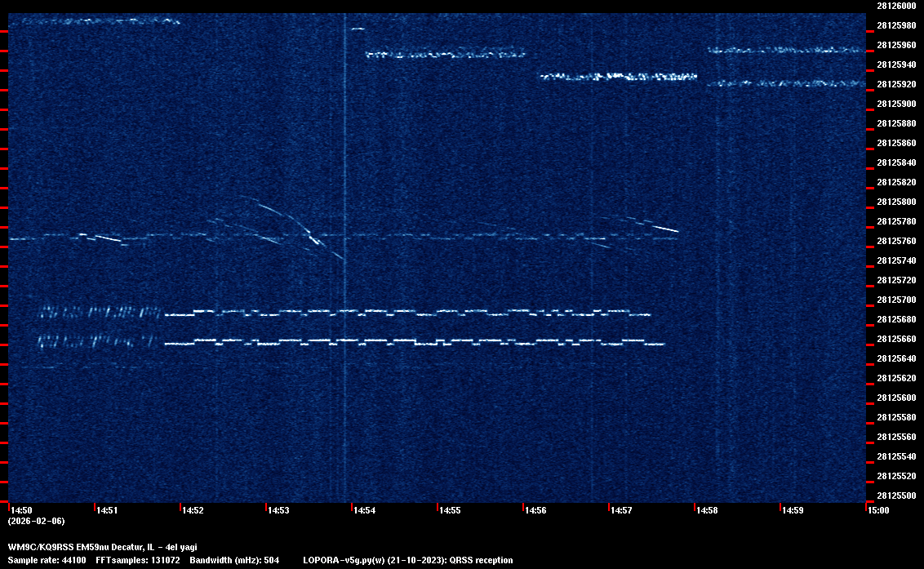Click the signal band between 14:56 and 14:58
This screenshot has width=924, height=569.
coord(617,78)
